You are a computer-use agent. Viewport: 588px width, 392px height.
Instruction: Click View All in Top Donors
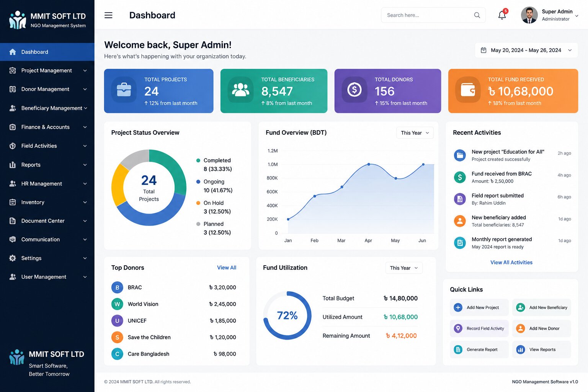227,268
